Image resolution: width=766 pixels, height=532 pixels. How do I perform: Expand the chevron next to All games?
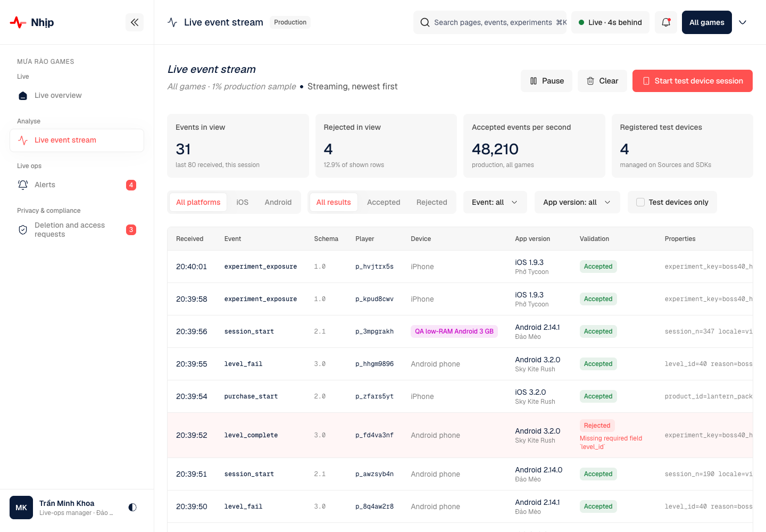(743, 22)
